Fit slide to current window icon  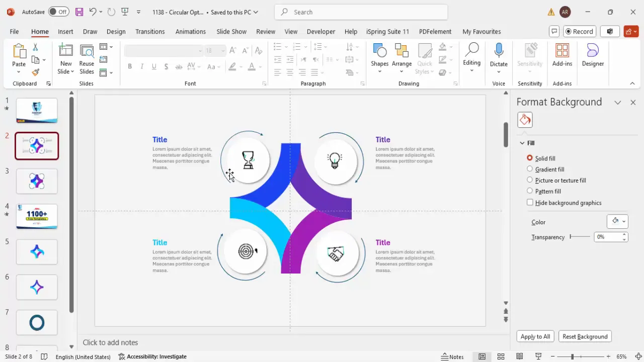(638, 356)
